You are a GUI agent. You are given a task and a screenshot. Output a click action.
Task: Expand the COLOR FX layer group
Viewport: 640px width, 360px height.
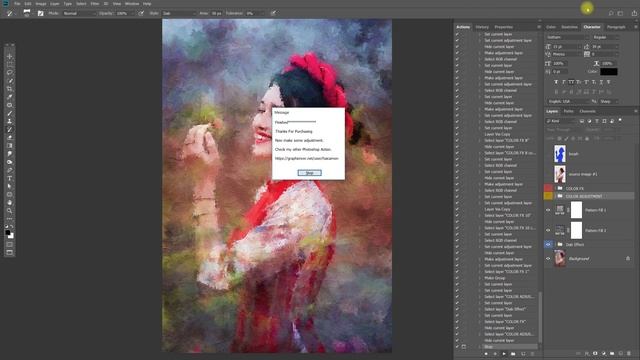coord(556,188)
